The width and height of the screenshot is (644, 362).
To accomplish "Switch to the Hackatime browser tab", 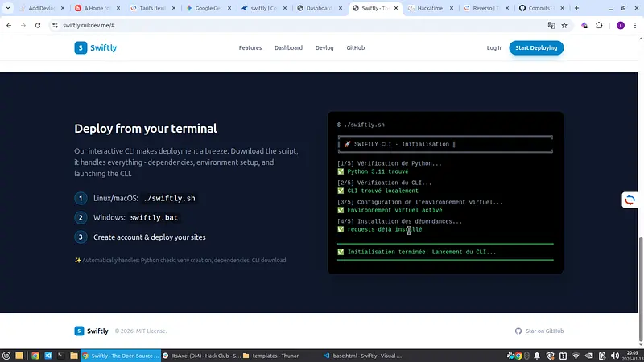I will pyautogui.click(x=431, y=8).
